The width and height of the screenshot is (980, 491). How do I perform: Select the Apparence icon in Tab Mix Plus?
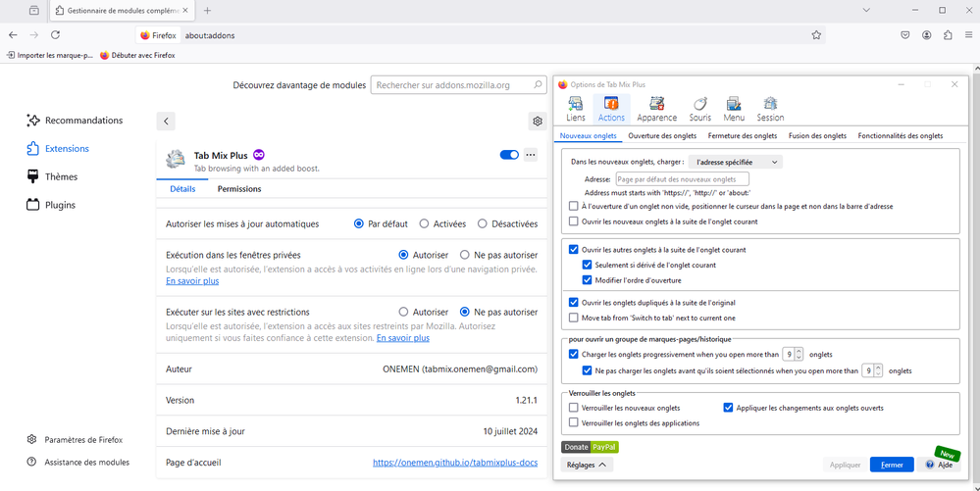(x=656, y=109)
